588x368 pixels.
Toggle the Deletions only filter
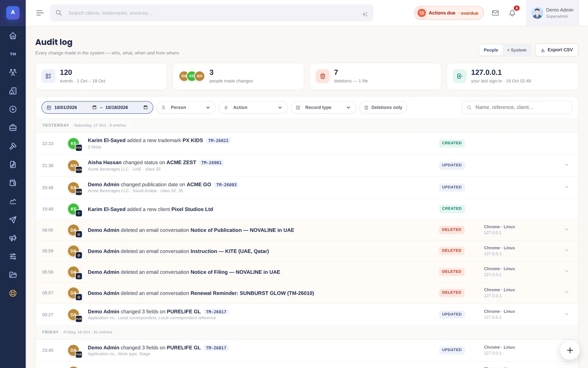pyautogui.click(x=383, y=108)
